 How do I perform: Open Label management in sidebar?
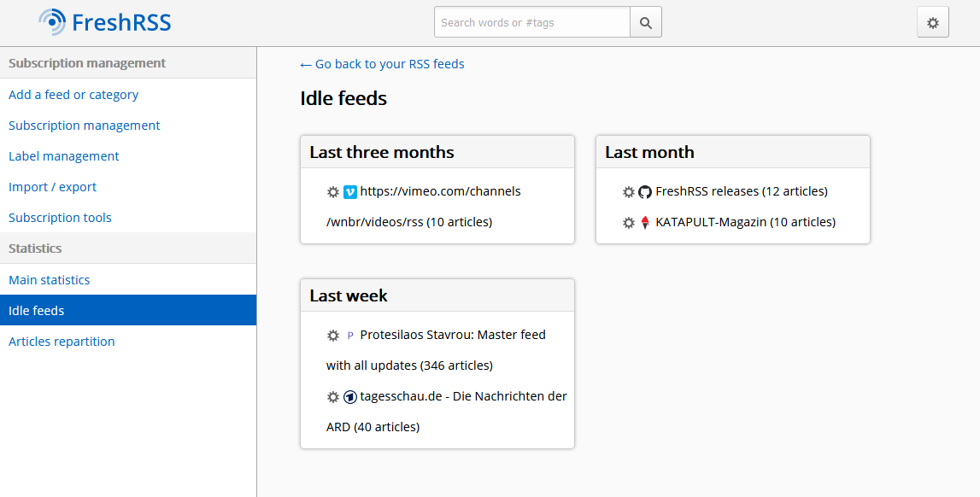click(64, 156)
